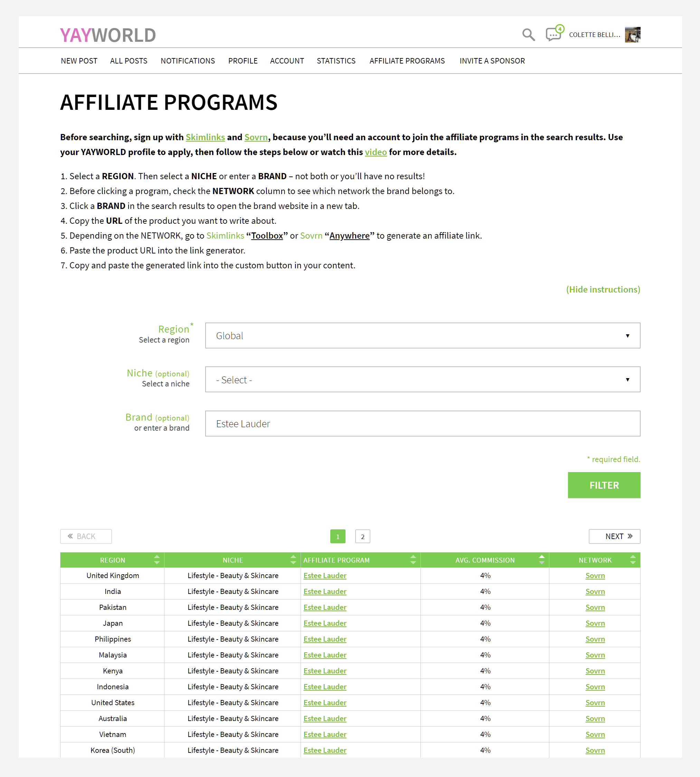Open Sovrn network link in Korea (South) row
700x777 pixels.
(595, 750)
